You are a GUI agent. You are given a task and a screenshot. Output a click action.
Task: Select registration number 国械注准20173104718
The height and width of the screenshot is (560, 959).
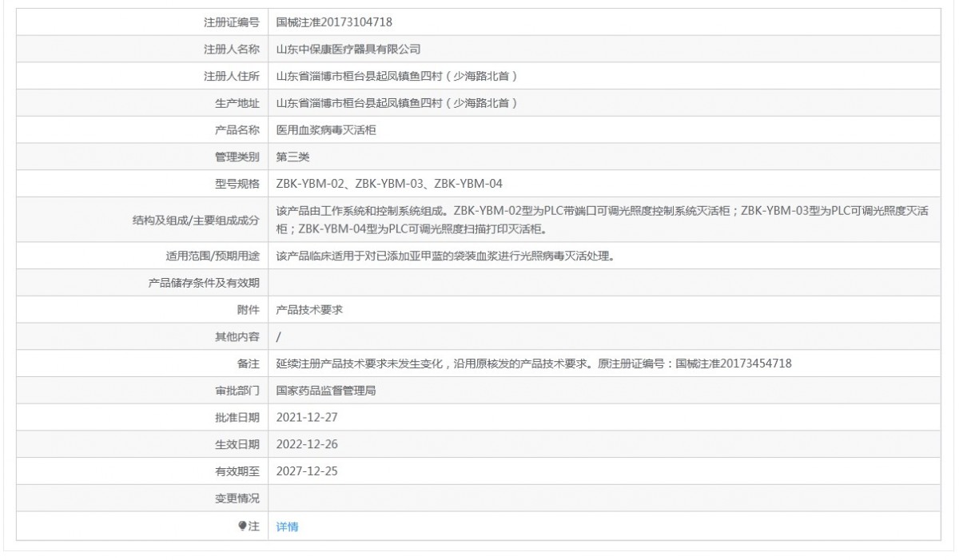pyautogui.click(x=334, y=22)
